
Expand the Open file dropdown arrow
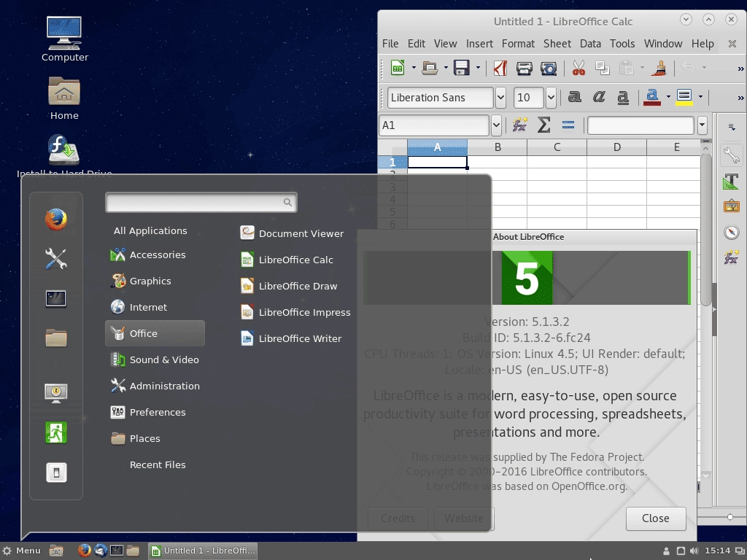[x=446, y=68]
